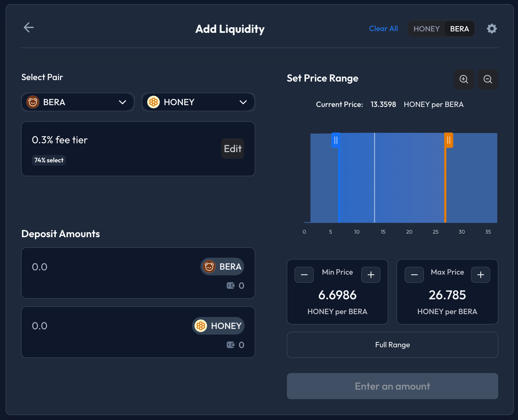
Task: Select the Full Range button
Action: click(x=392, y=345)
